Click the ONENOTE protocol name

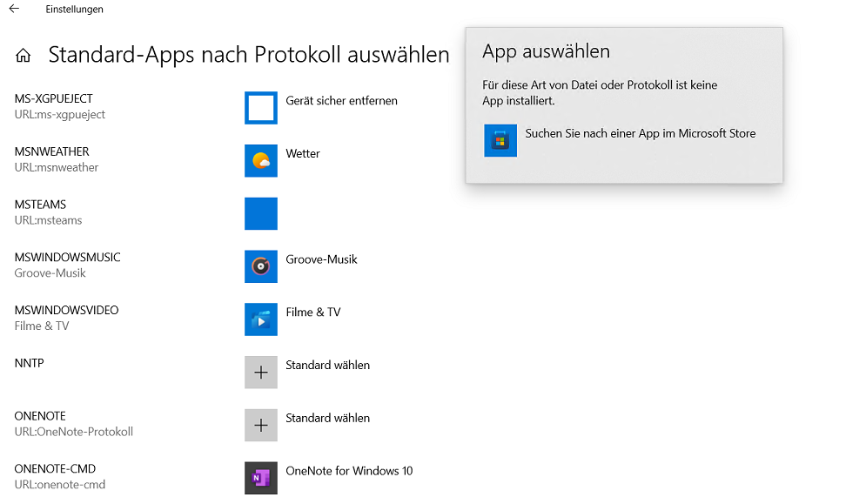(x=40, y=416)
